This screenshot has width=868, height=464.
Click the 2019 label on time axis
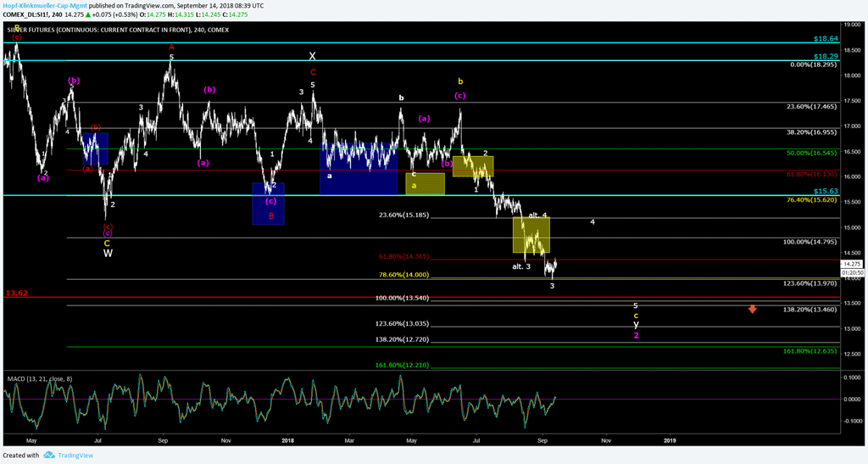coord(670,440)
